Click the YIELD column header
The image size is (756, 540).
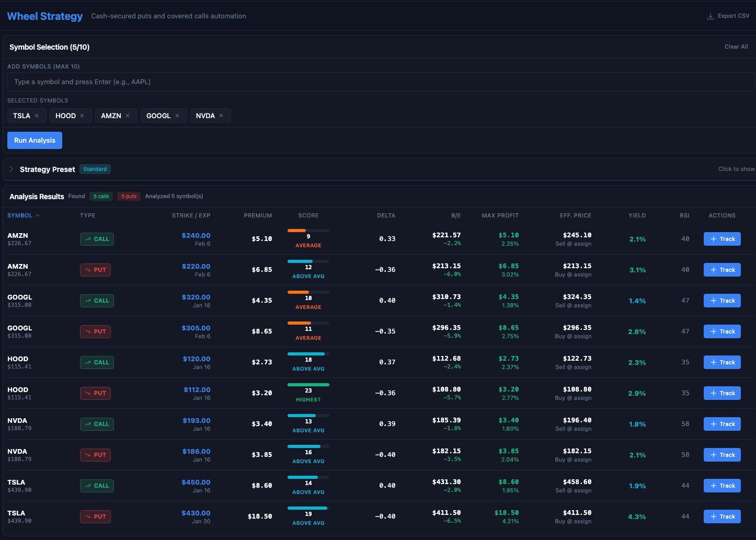(x=637, y=215)
